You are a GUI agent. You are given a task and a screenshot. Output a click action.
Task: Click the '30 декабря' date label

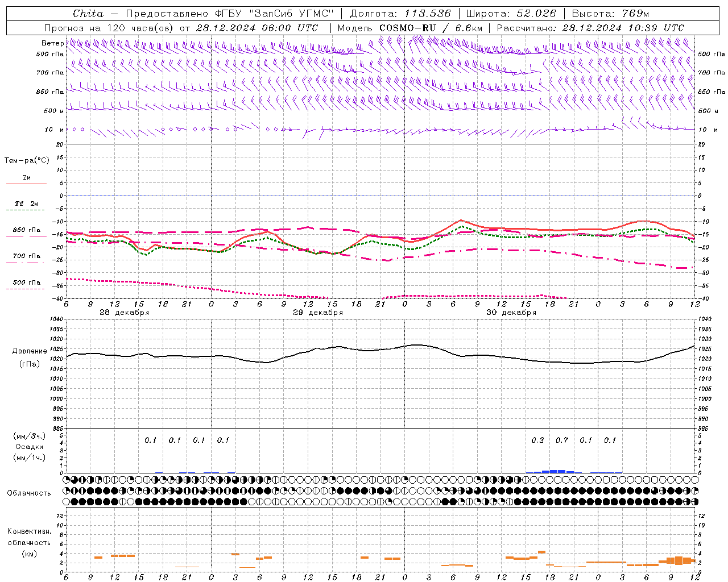point(511,313)
